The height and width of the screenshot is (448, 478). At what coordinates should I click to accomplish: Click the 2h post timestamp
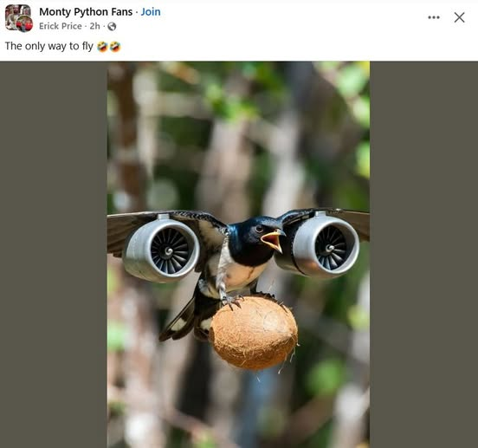94,26
